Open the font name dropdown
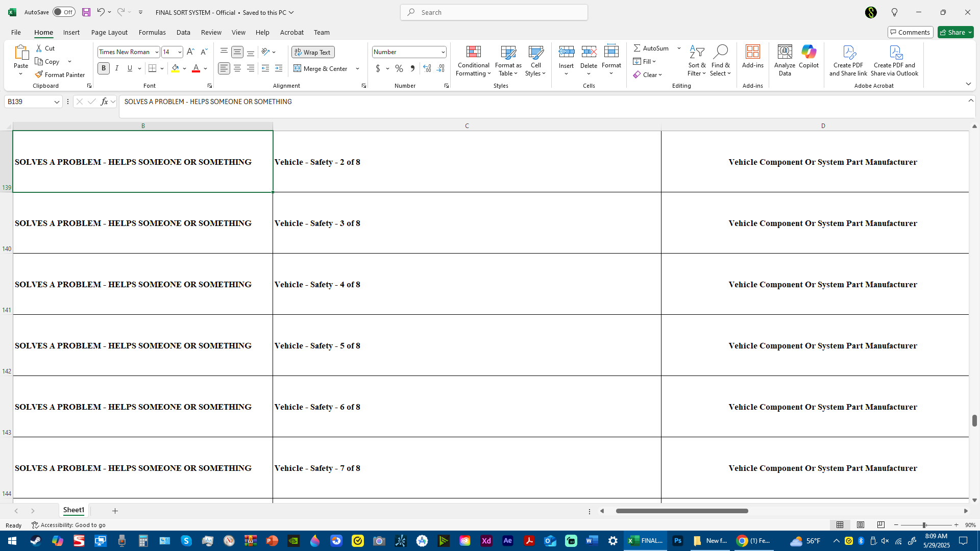The height and width of the screenshot is (551, 980). click(x=157, y=52)
